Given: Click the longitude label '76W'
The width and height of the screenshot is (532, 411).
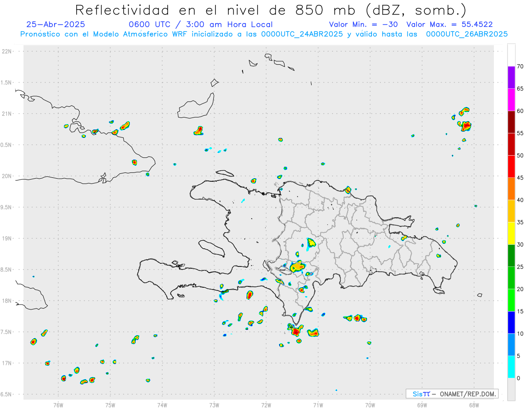Looking at the screenshot, I should tap(58, 404).
